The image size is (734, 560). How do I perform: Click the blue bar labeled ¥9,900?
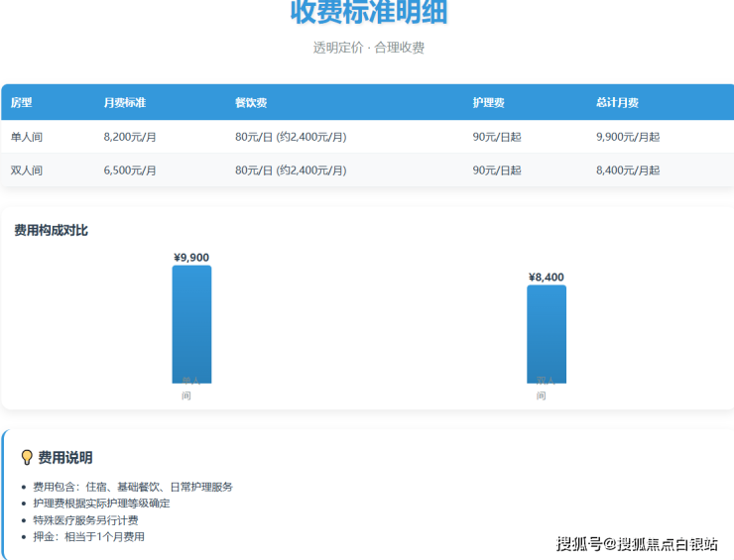click(x=191, y=322)
